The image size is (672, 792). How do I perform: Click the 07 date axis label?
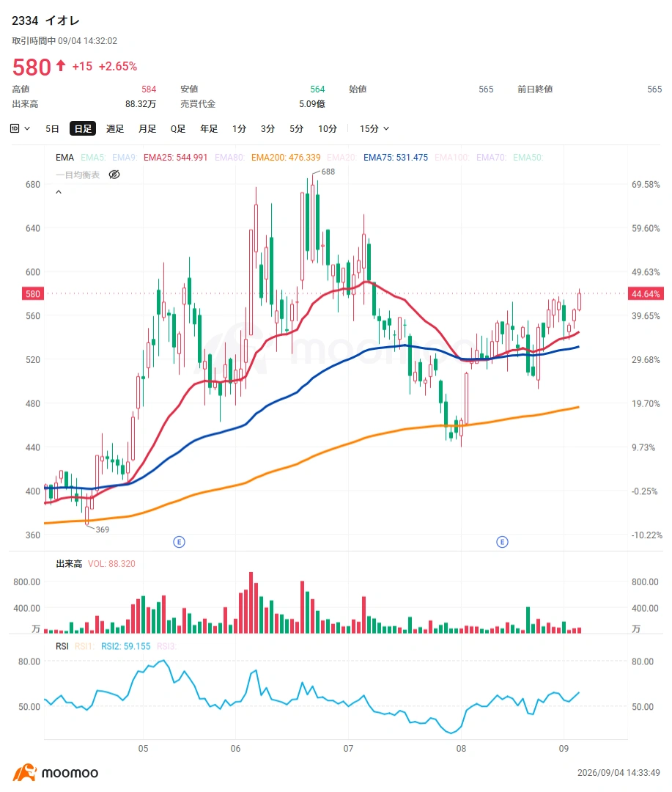pyautogui.click(x=348, y=749)
